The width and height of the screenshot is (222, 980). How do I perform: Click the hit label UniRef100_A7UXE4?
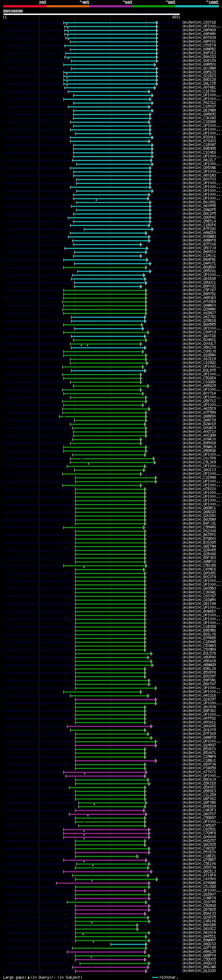[199, 302]
